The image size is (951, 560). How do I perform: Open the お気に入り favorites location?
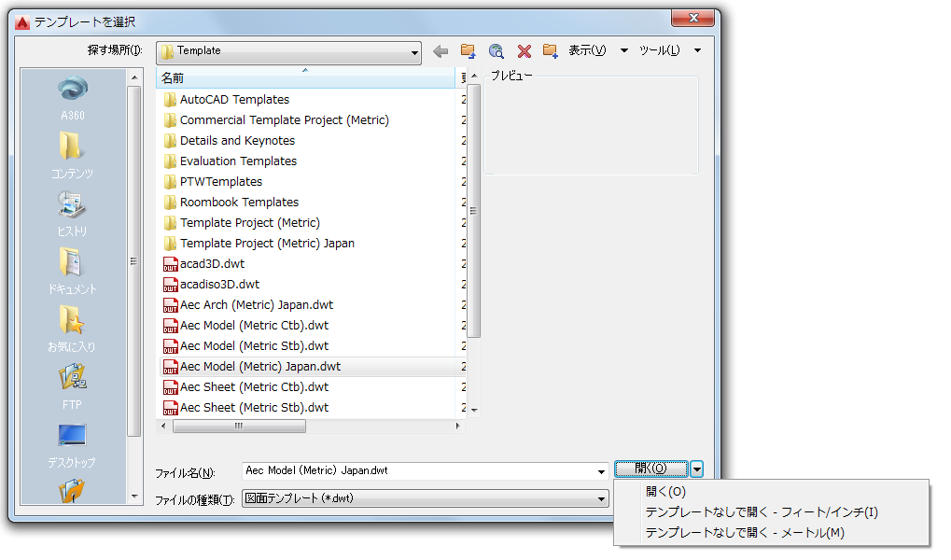pyautogui.click(x=72, y=329)
